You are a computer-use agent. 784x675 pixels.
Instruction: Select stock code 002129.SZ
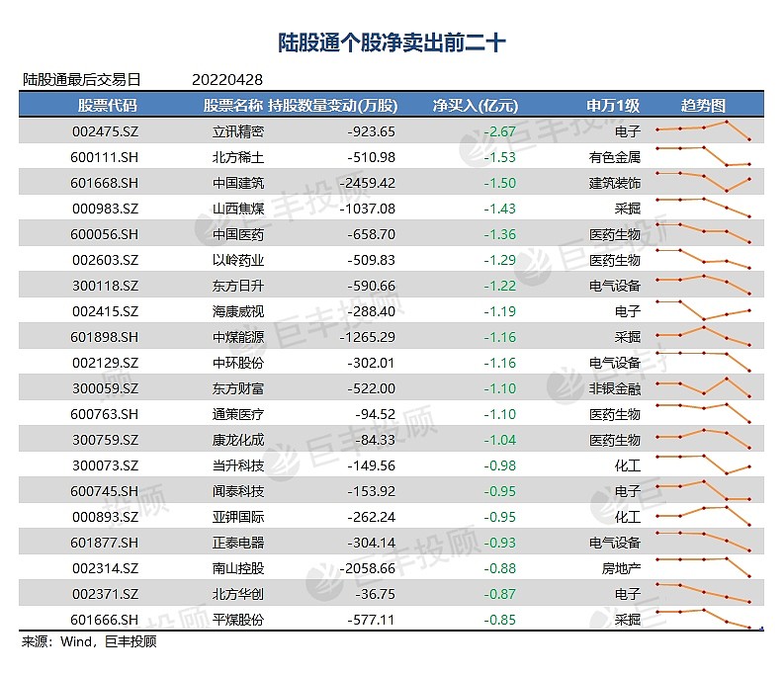click(105, 363)
